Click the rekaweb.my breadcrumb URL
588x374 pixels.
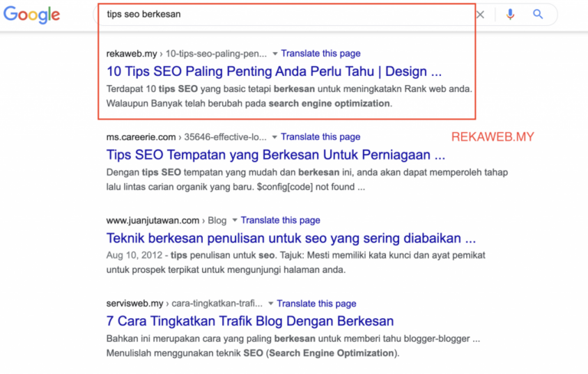[x=186, y=54]
